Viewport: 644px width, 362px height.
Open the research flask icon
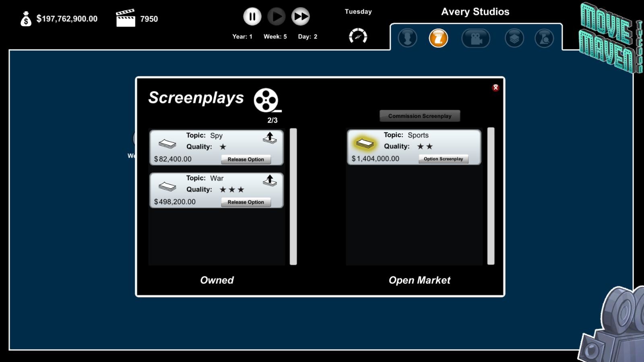(x=544, y=38)
